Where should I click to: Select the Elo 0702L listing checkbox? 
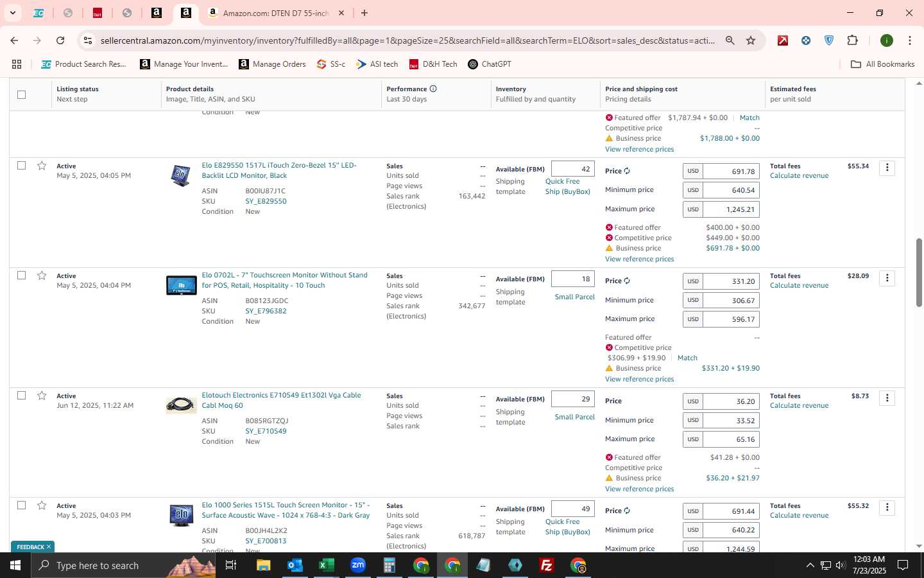pyautogui.click(x=21, y=276)
